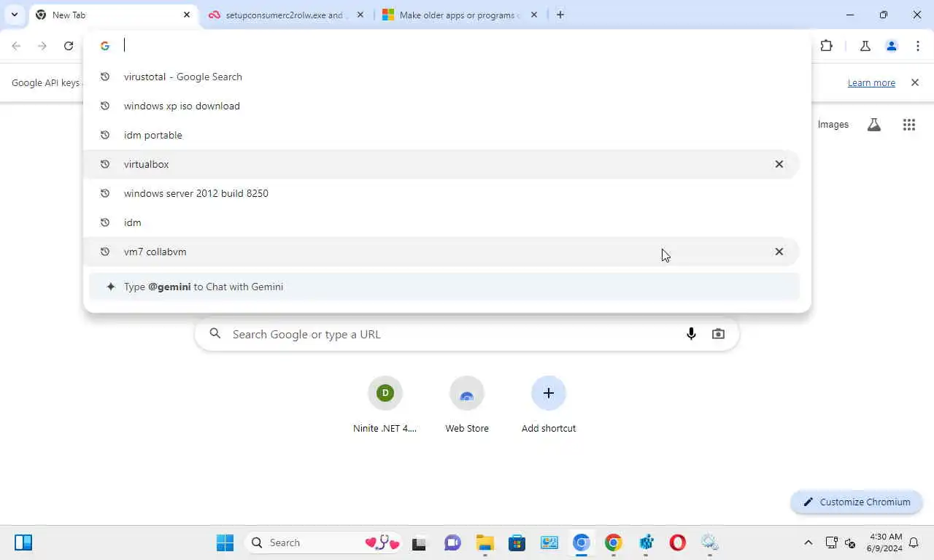Screen dimensions: 934x560
Task: Switch to the setupconsumerc2rolw.exe tab
Action: (x=285, y=15)
